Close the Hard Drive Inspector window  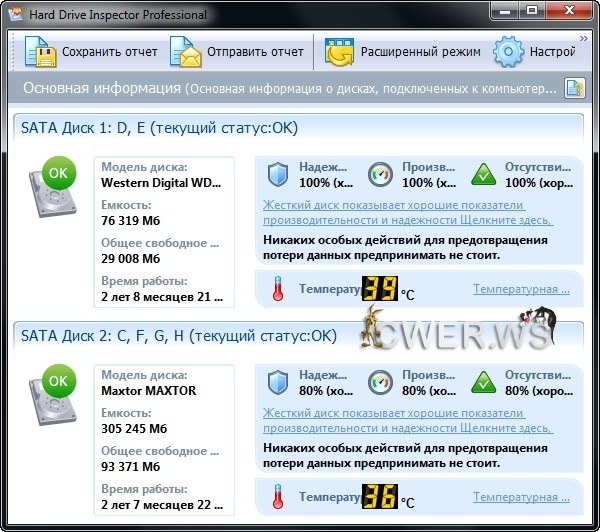click(570, 11)
